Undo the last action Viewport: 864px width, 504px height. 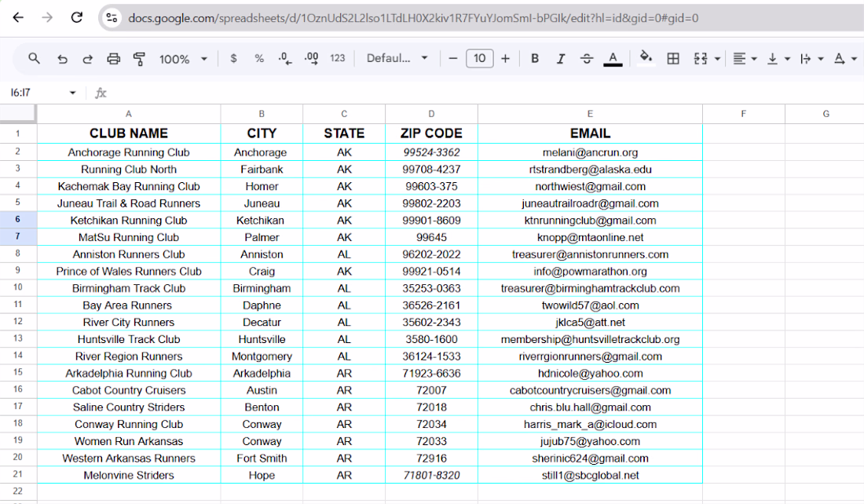(62, 58)
